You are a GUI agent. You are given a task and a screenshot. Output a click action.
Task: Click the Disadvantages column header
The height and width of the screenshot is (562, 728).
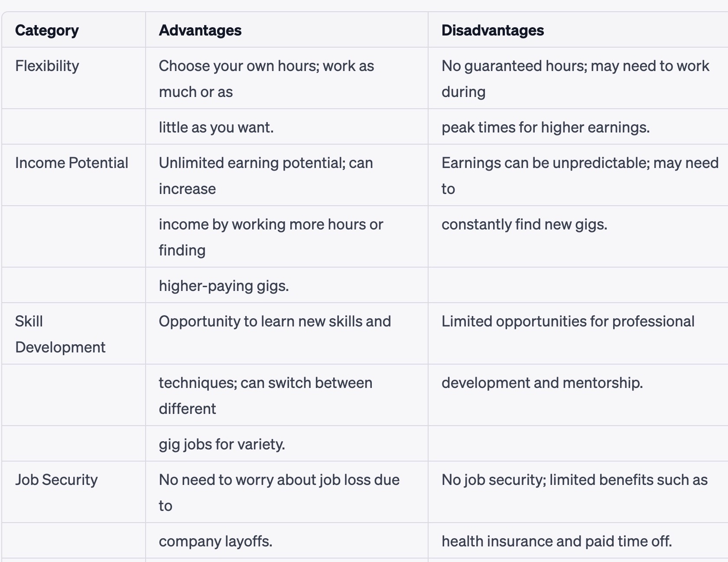click(492, 30)
